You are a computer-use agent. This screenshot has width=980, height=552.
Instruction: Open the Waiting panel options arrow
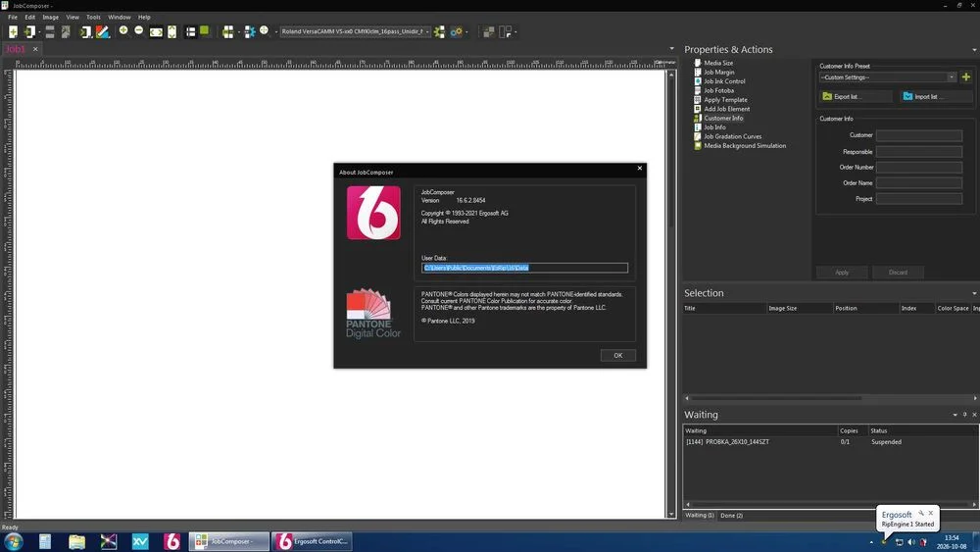[x=955, y=415]
